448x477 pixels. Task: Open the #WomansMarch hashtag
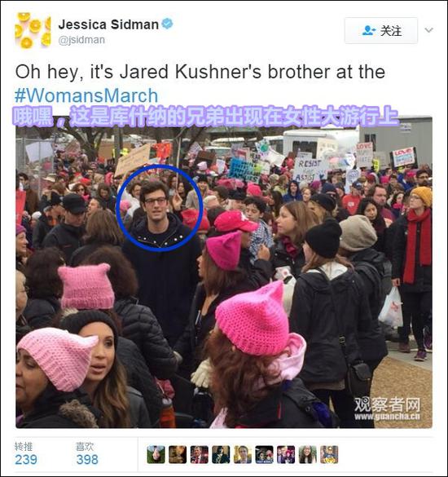coord(86,96)
